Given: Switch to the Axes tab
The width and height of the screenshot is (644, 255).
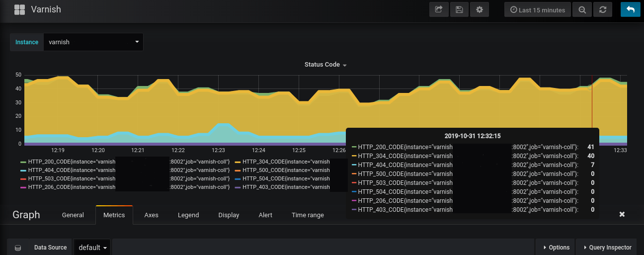Looking at the screenshot, I should coord(151,215).
